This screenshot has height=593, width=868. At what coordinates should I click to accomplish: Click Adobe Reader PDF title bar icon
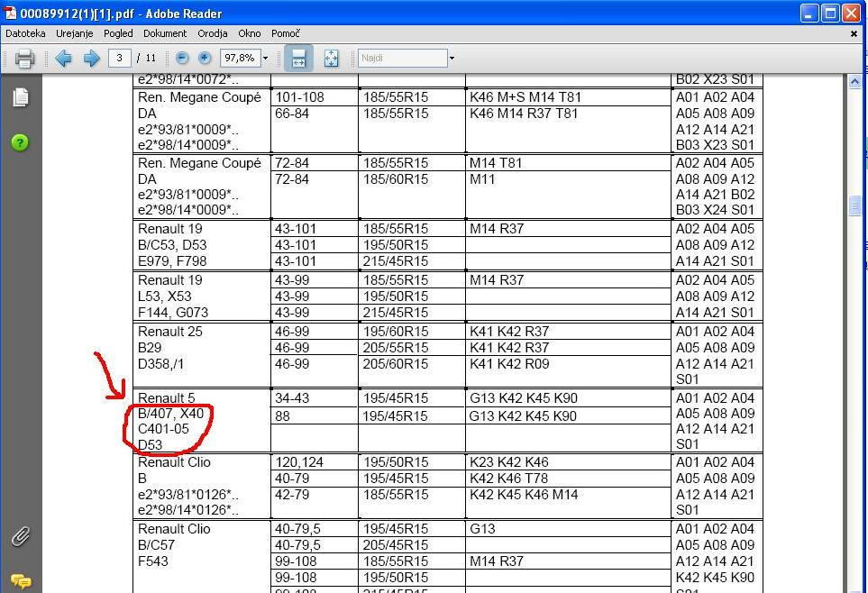pyautogui.click(x=10, y=14)
